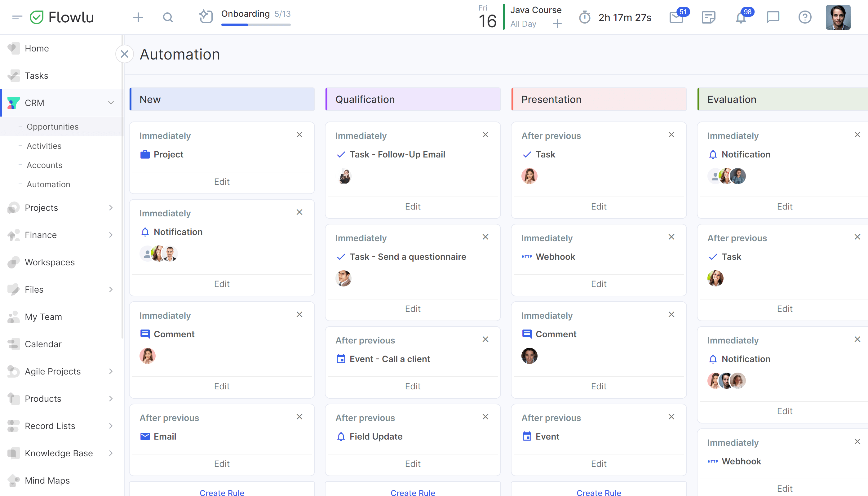868x496 pixels.
Task: Open the chat messenger icon
Action: coord(773,17)
